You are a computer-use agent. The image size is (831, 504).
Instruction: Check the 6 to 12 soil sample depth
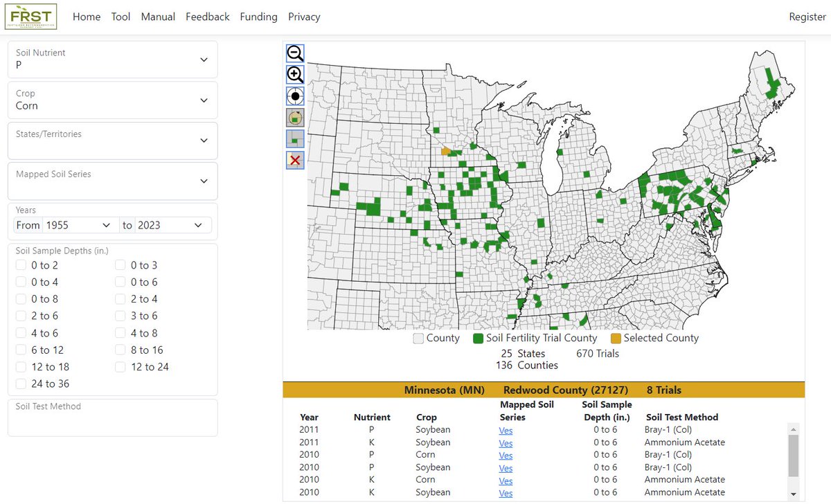click(x=21, y=350)
